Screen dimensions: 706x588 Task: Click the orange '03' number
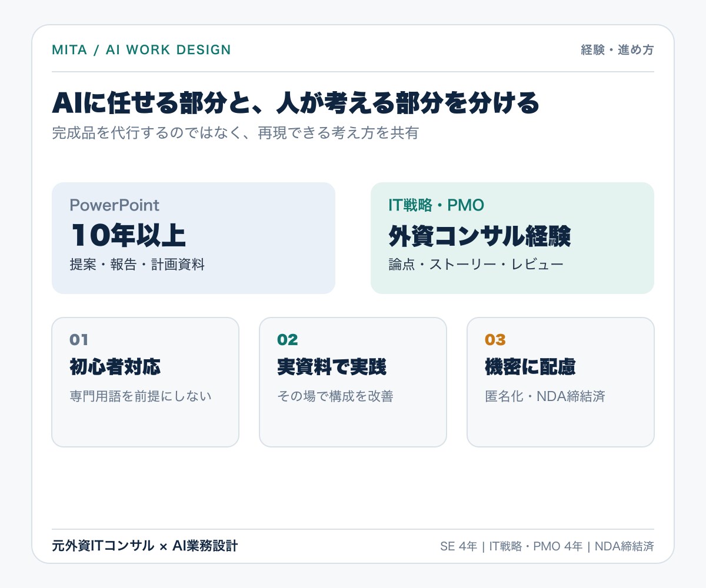tap(495, 340)
